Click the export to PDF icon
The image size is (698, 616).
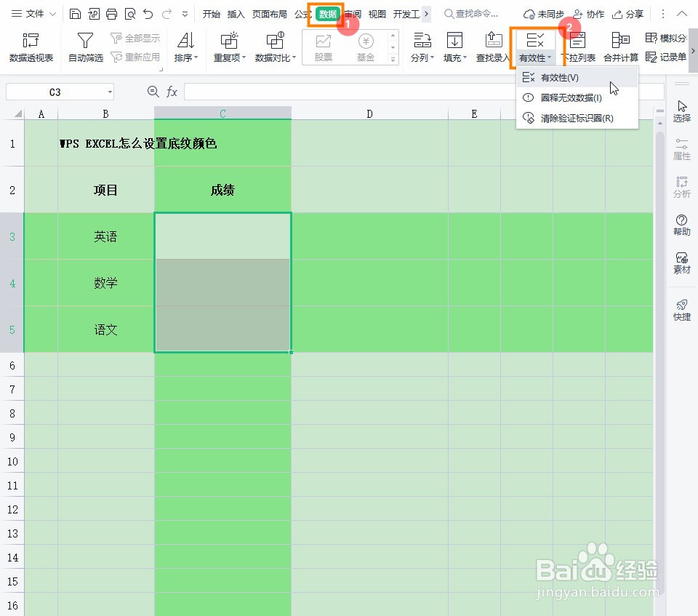(94, 15)
